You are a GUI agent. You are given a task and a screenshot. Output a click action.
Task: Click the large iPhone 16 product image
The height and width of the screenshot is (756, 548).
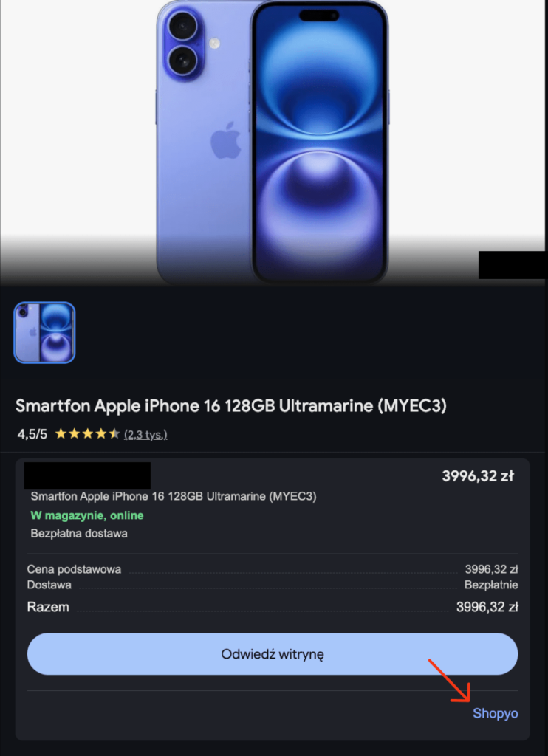[x=273, y=142]
